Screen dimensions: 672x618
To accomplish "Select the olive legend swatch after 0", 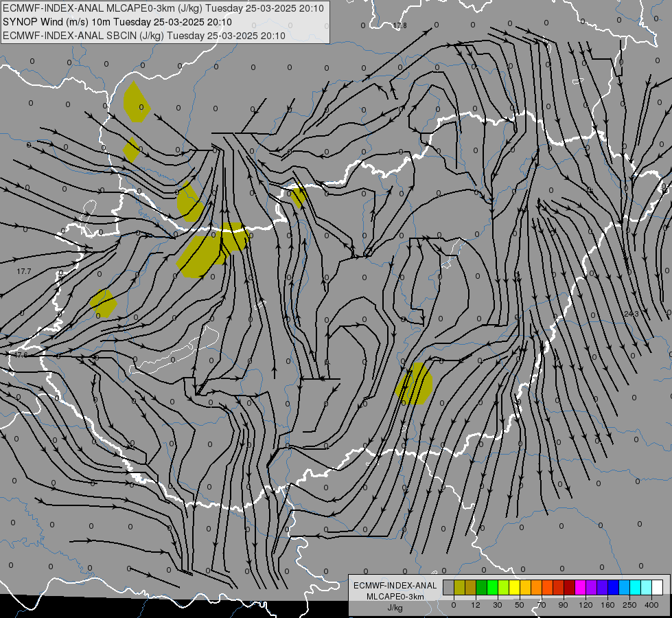I will click(459, 587).
